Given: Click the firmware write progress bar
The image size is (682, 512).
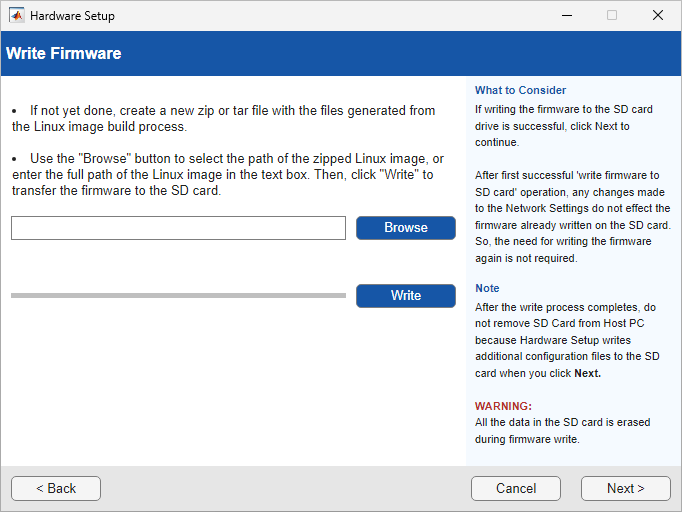Looking at the screenshot, I should click(178, 296).
